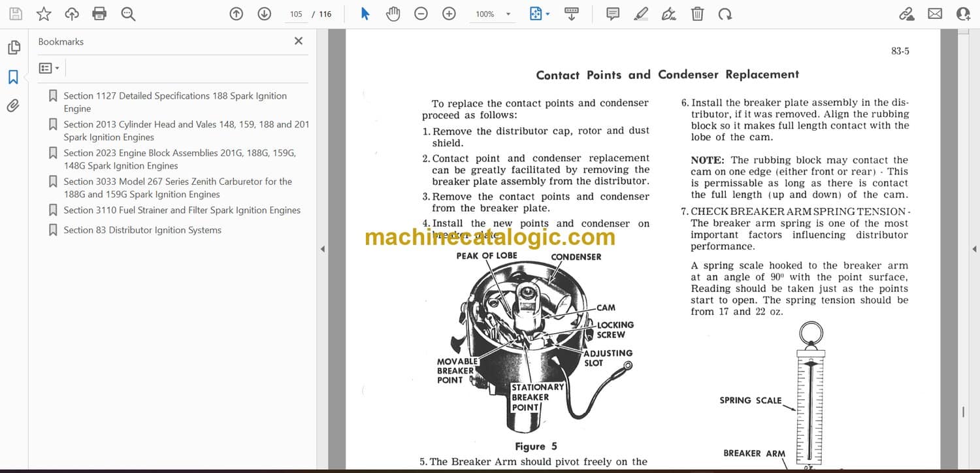
Task: Click the fit page view icon
Action: click(536, 14)
